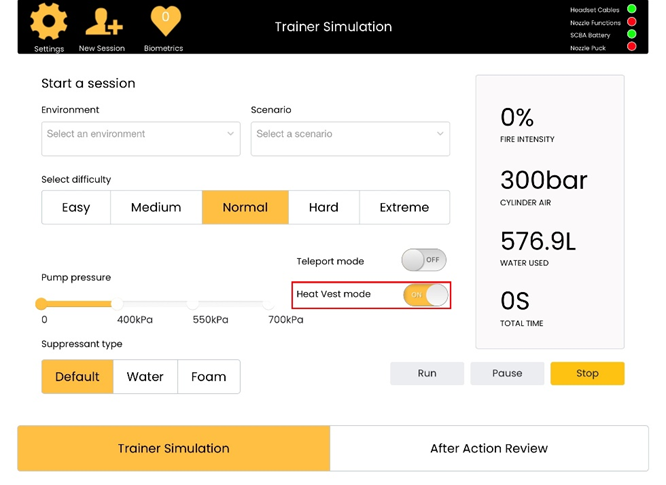
Task: Click the SCBA Battery status indicator
Action: (631, 35)
